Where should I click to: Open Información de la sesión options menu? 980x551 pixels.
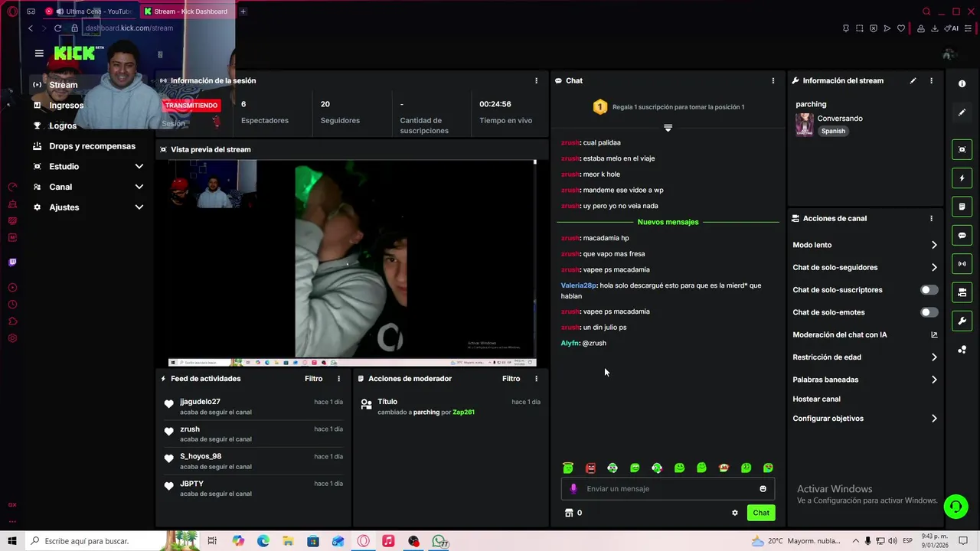(536, 80)
